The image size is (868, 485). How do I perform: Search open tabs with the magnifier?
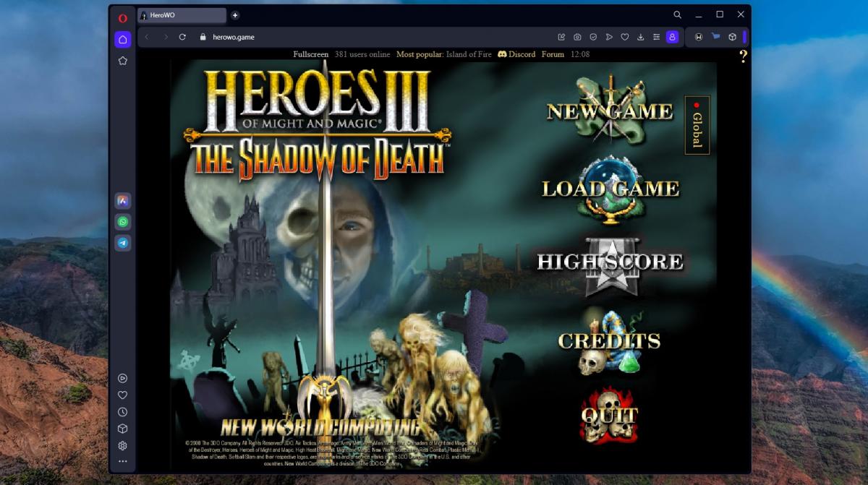click(678, 14)
